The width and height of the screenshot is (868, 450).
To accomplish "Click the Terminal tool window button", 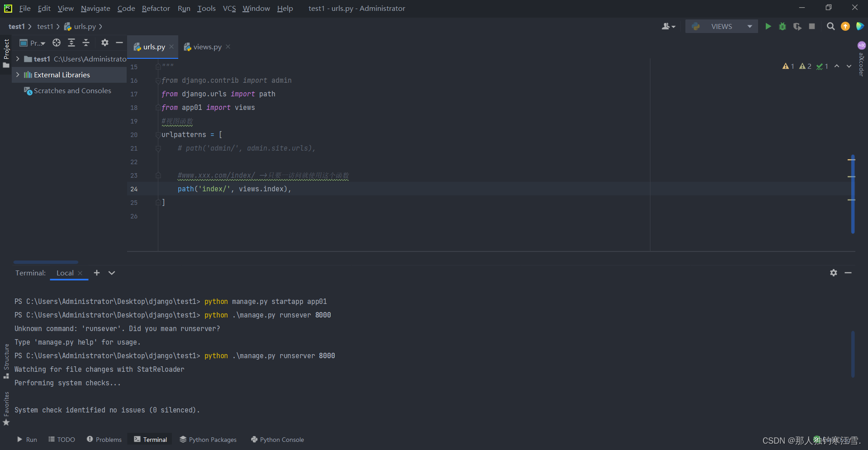I will (151, 439).
